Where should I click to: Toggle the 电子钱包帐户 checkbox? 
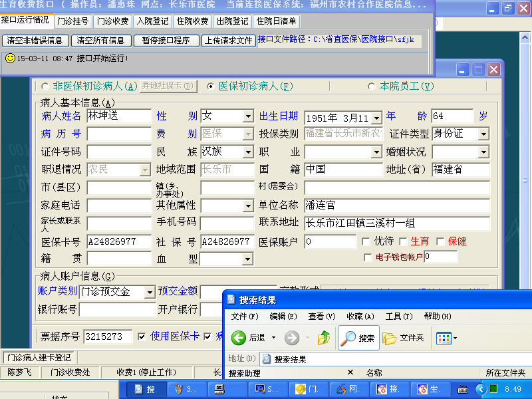368,257
